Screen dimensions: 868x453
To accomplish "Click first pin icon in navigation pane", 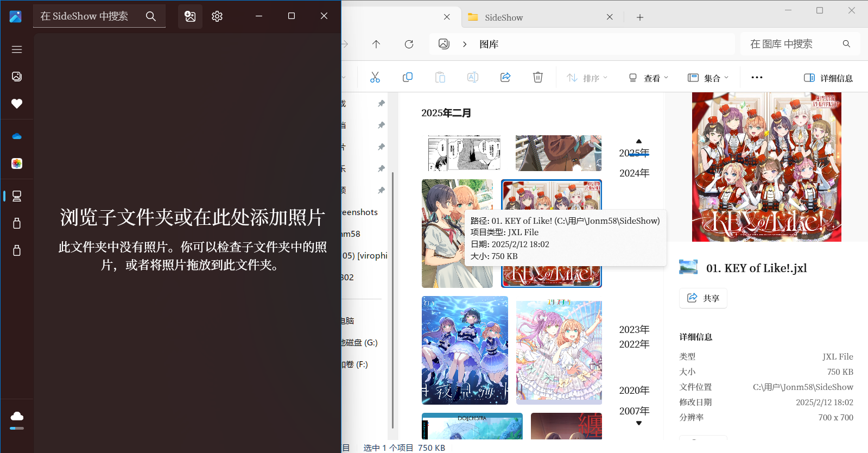I will 381,104.
